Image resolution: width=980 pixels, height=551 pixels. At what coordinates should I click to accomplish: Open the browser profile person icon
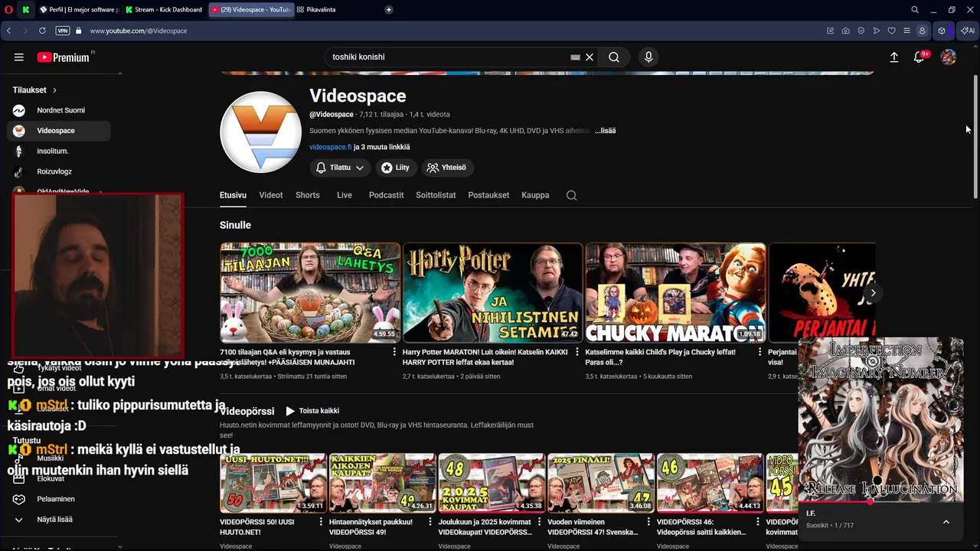point(922,31)
